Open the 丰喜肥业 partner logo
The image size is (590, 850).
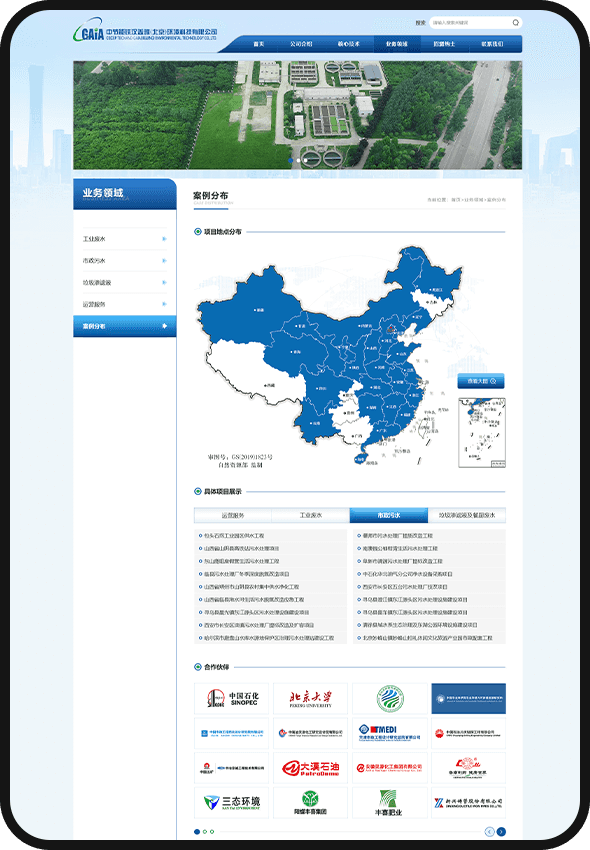tap(390, 802)
